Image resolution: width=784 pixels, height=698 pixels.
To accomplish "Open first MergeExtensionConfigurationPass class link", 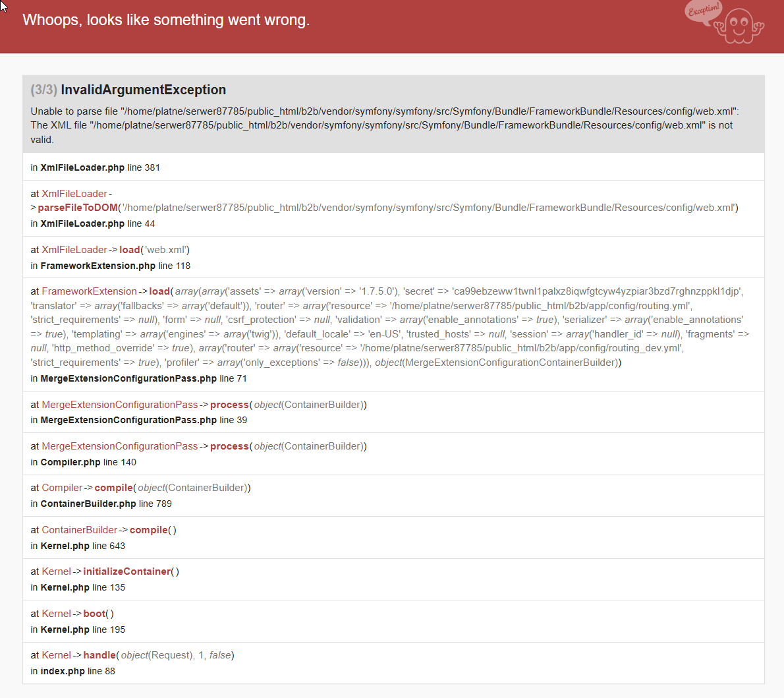I will [119, 404].
